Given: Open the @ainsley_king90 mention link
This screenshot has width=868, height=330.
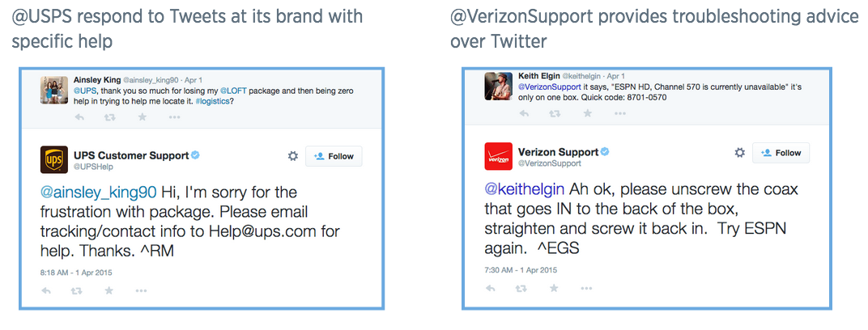Looking at the screenshot, I should (x=99, y=193).
